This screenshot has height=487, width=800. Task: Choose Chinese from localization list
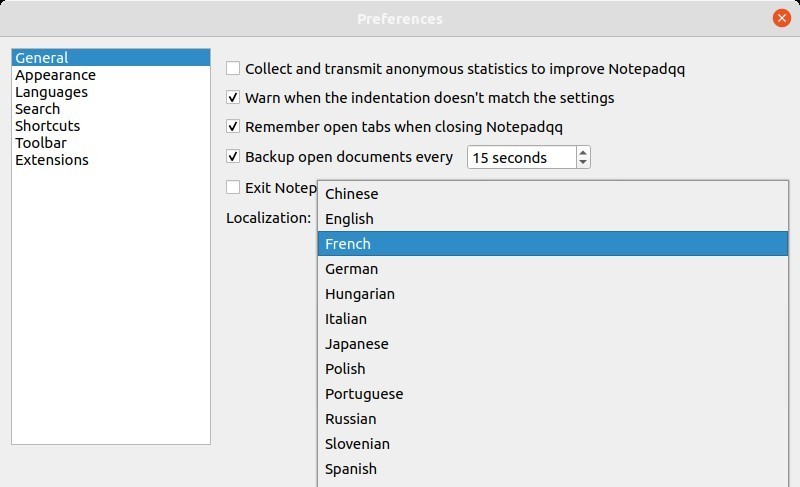click(x=352, y=194)
